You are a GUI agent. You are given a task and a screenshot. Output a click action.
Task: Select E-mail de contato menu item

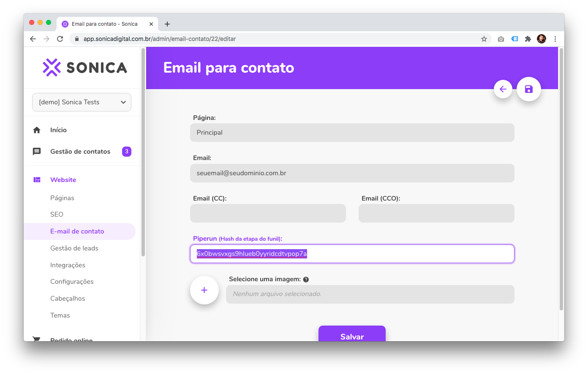[79, 231]
